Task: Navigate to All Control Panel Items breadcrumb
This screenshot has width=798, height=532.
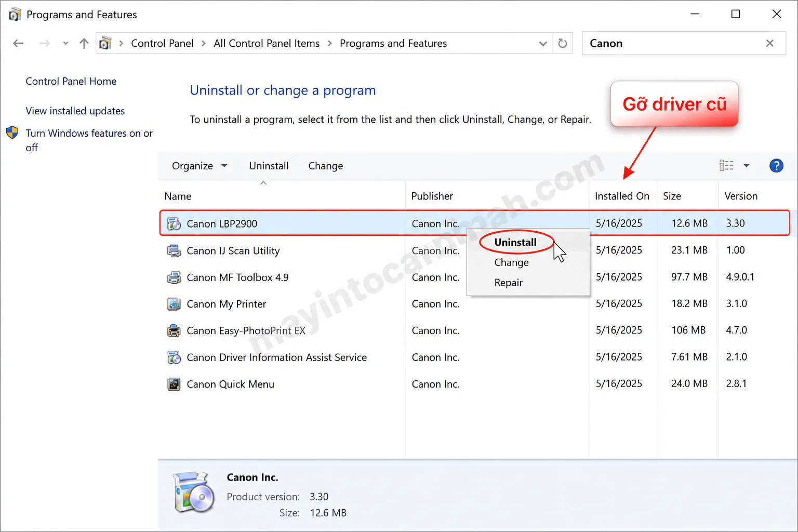Action: click(267, 43)
